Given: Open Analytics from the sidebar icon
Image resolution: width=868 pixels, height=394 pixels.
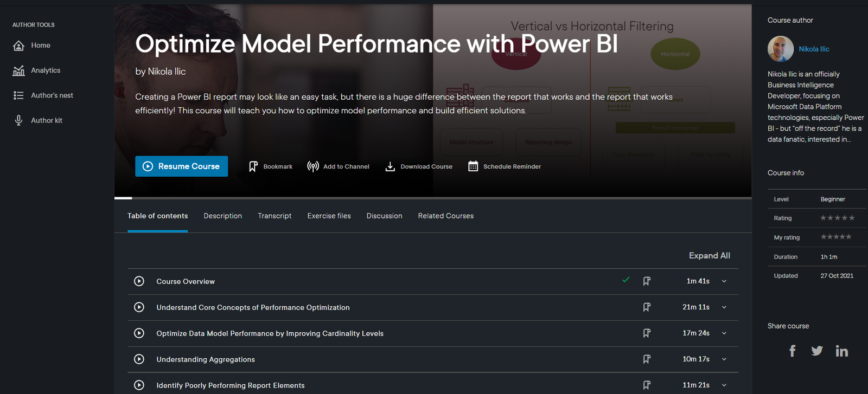Looking at the screenshot, I should point(18,70).
